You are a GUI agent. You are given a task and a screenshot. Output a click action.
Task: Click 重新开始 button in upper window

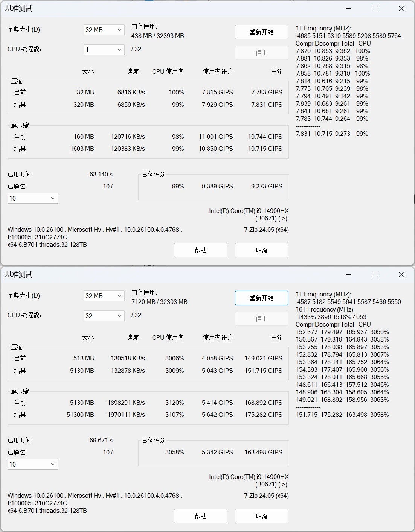pyautogui.click(x=262, y=32)
